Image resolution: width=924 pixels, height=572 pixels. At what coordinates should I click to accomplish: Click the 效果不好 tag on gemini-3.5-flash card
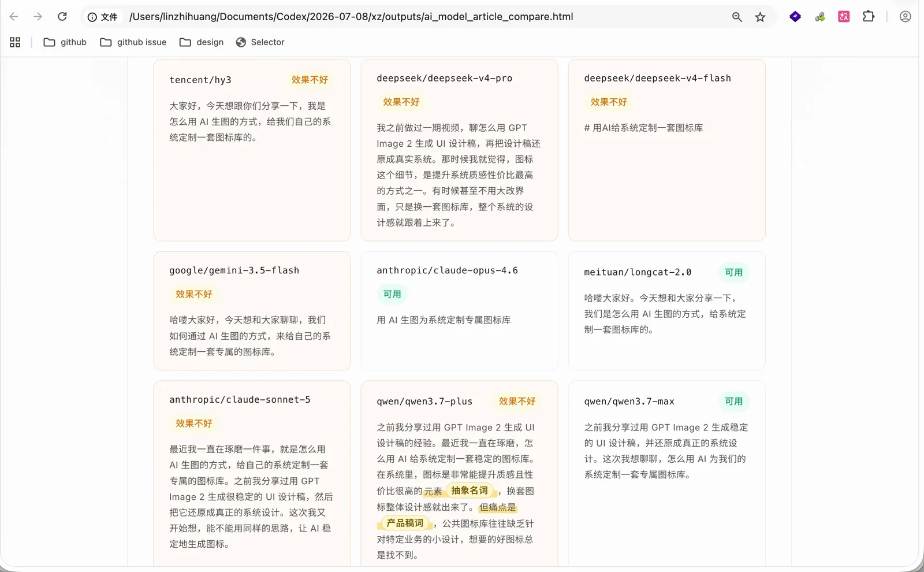tap(194, 294)
